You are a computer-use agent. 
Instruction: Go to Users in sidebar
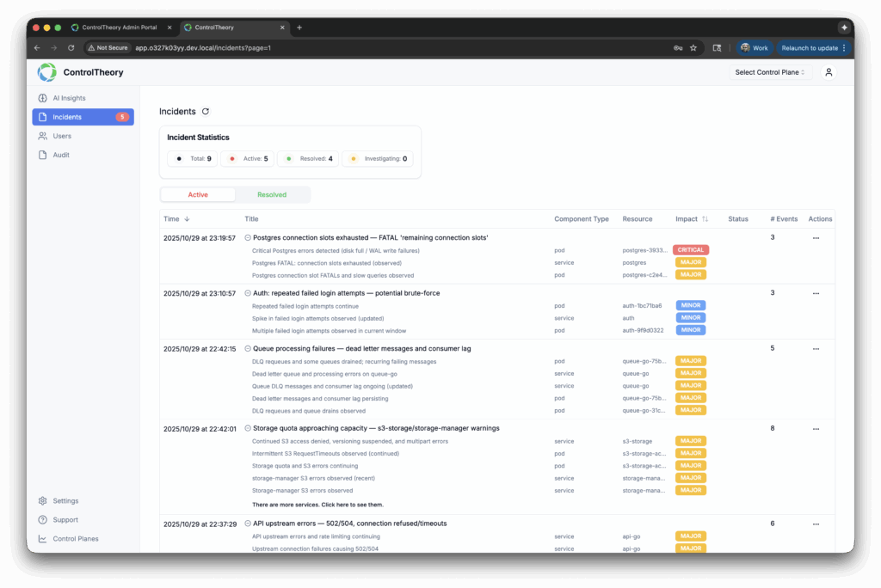click(62, 136)
